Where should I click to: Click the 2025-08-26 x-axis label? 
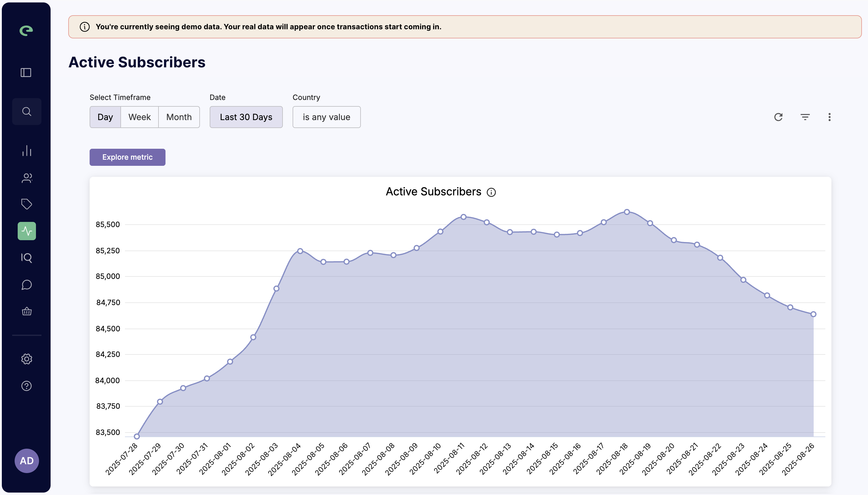[x=798, y=458]
